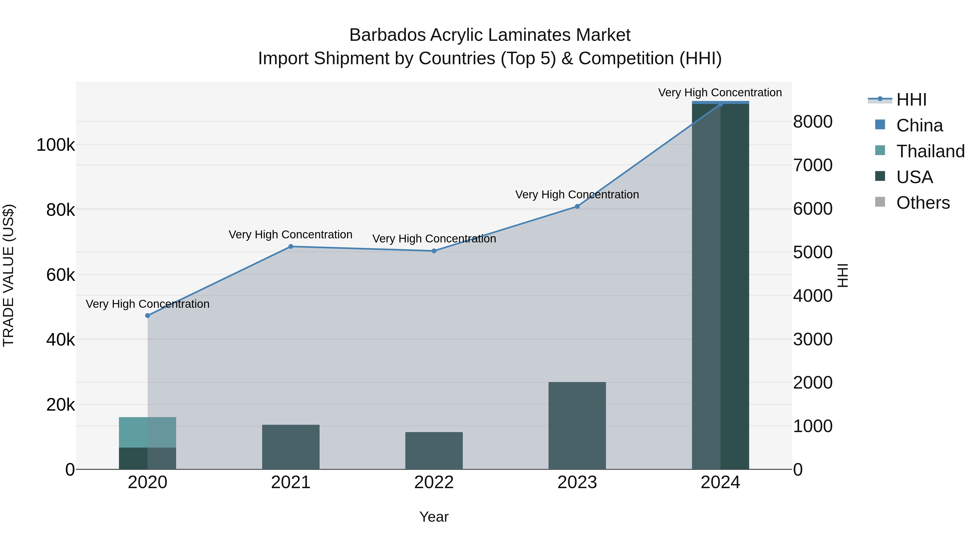Click the 6000 right axis tick
Viewport: 980px width, 551px height.
(813, 209)
